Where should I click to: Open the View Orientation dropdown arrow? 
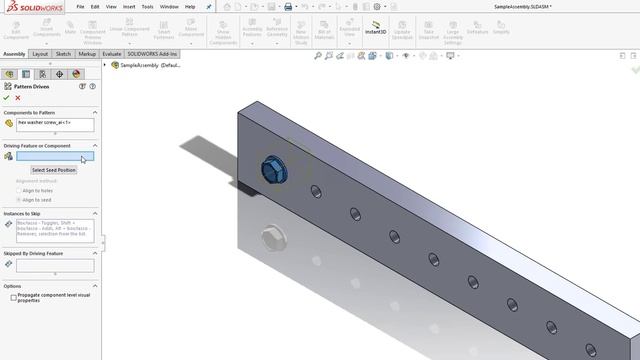tap(380, 56)
